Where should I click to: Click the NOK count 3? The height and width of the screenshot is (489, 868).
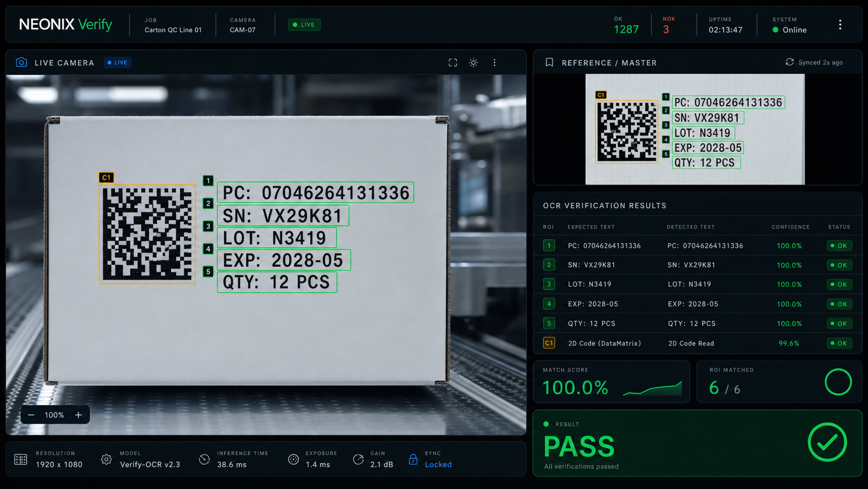point(666,30)
